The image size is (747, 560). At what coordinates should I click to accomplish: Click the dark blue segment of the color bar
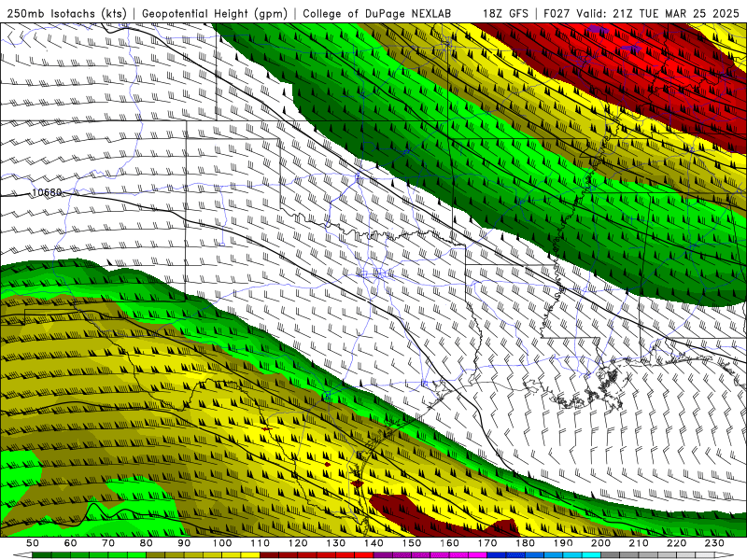point(497,555)
